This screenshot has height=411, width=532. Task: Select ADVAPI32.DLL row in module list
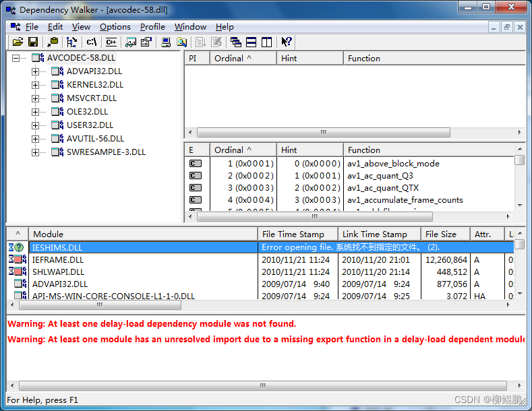coord(260,284)
